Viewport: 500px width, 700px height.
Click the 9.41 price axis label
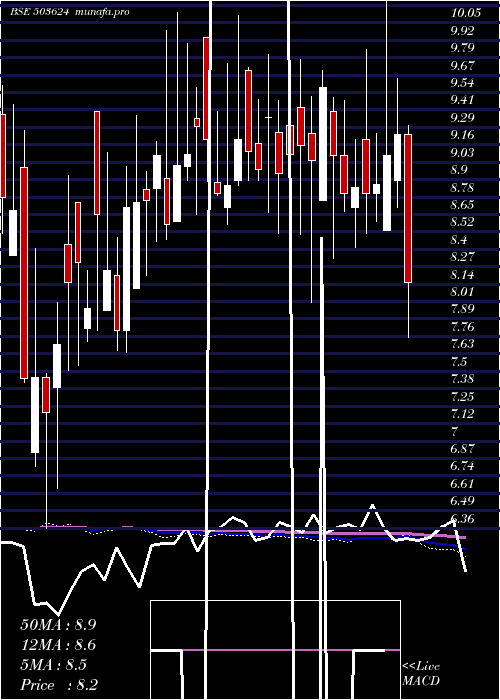coord(462,100)
